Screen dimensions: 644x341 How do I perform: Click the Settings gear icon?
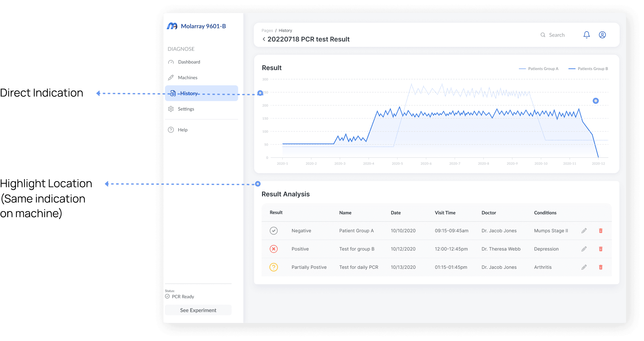point(171,109)
